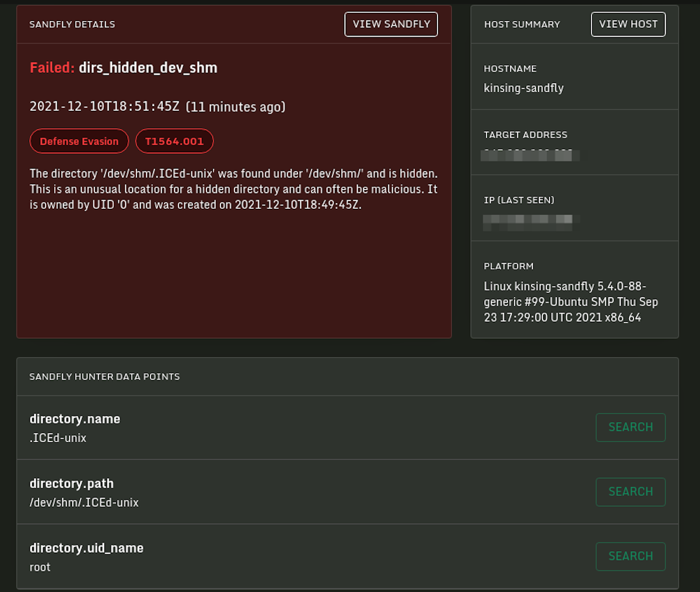Search for directory.name value .ICEd-unix
This screenshot has height=592, width=700.
pos(631,428)
